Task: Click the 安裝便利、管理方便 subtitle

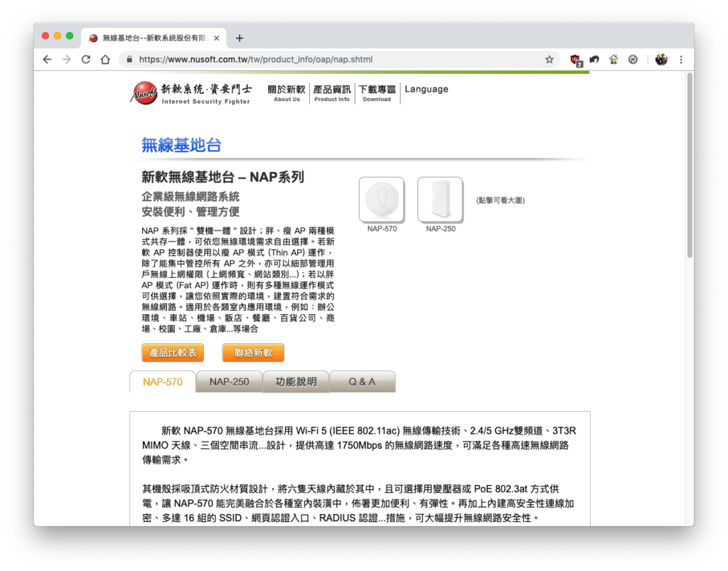Action: [191, 212]
